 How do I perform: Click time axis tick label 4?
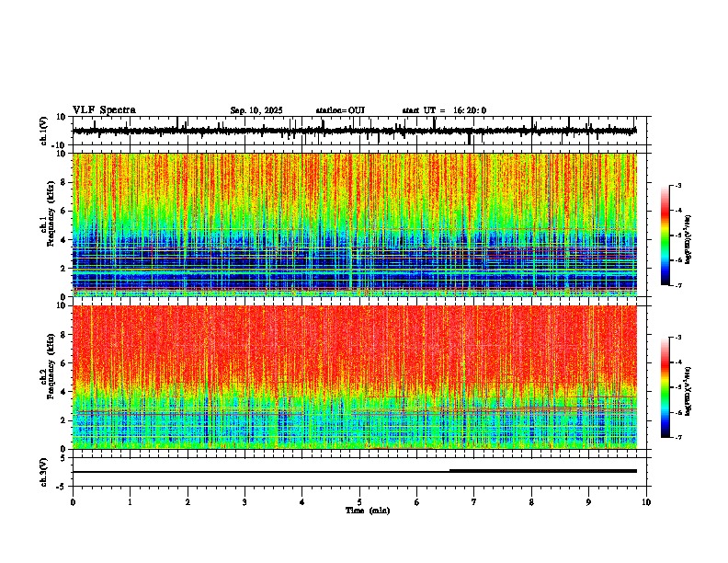click(302, 502)
